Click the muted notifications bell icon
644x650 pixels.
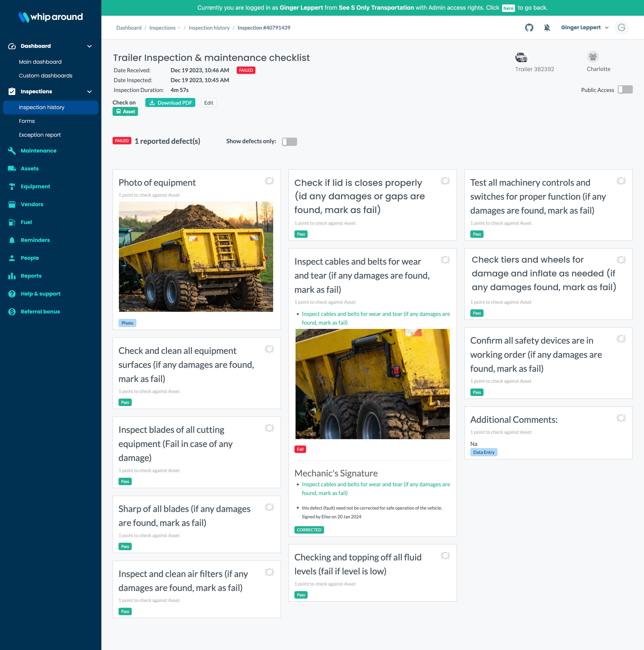[547, 28]
